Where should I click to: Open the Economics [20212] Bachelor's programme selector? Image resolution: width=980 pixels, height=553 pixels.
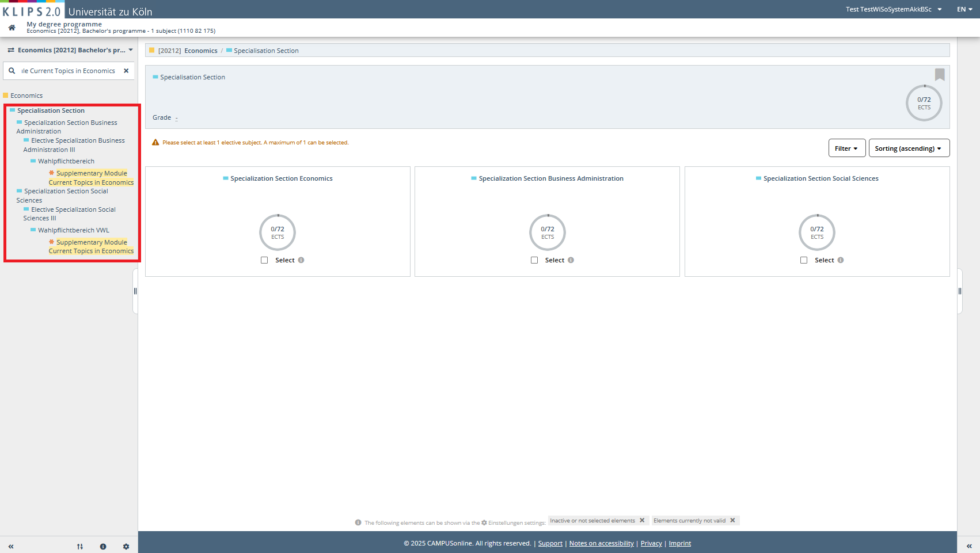click(70, 50)
